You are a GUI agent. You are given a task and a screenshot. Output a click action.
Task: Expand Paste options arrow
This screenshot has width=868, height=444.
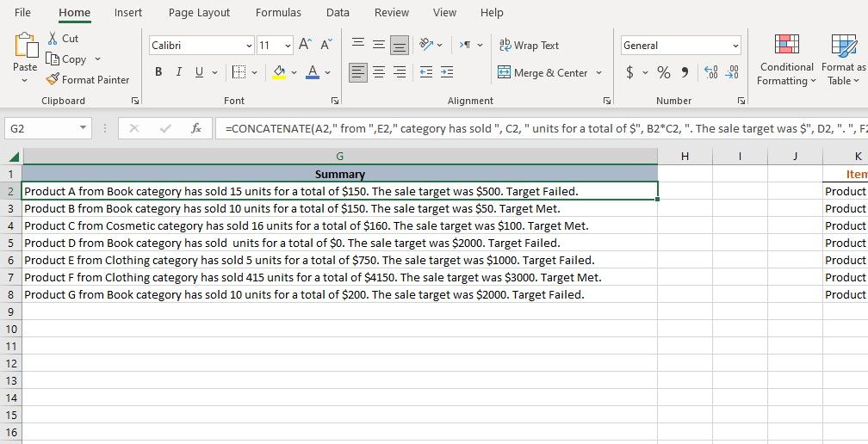(25, 81)
